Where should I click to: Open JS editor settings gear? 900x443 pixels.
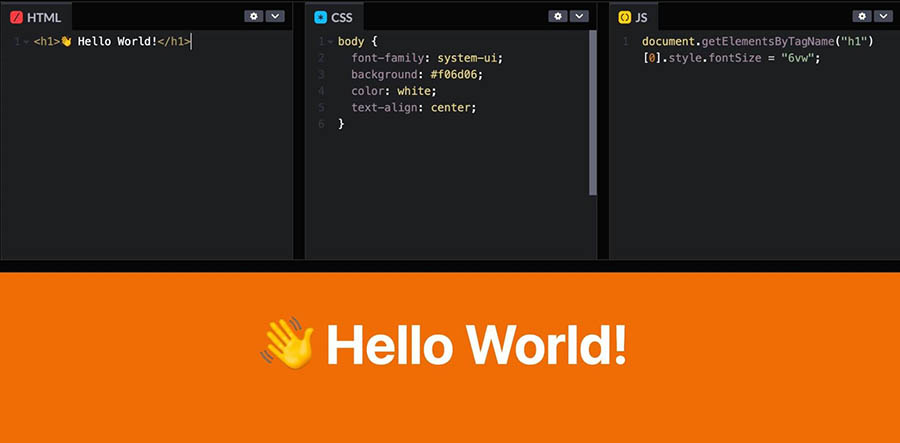pyautogui.click(x=862, y=16)
